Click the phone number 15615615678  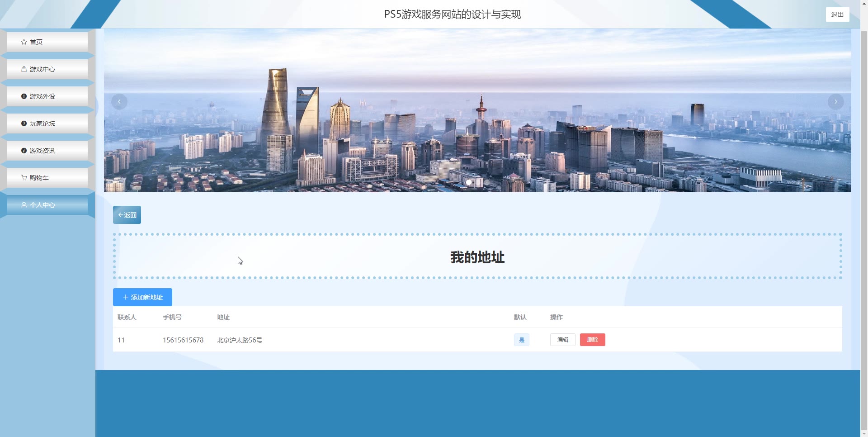183,340
